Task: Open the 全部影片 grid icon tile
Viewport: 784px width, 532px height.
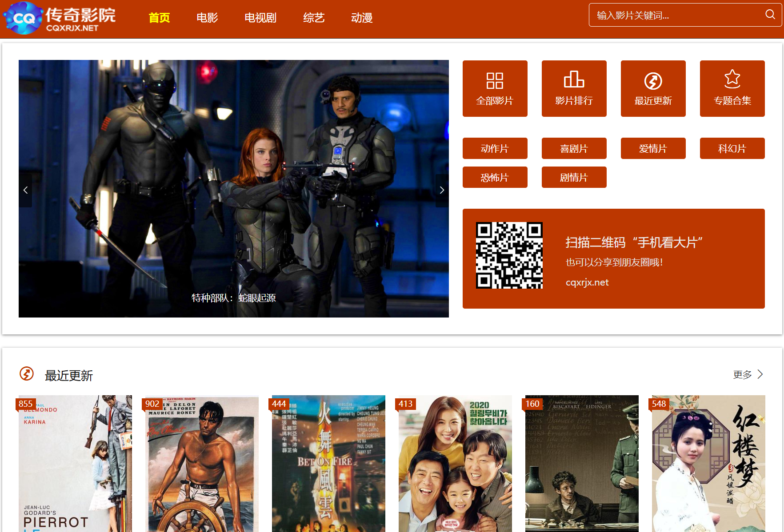Action: pos(495,88)
